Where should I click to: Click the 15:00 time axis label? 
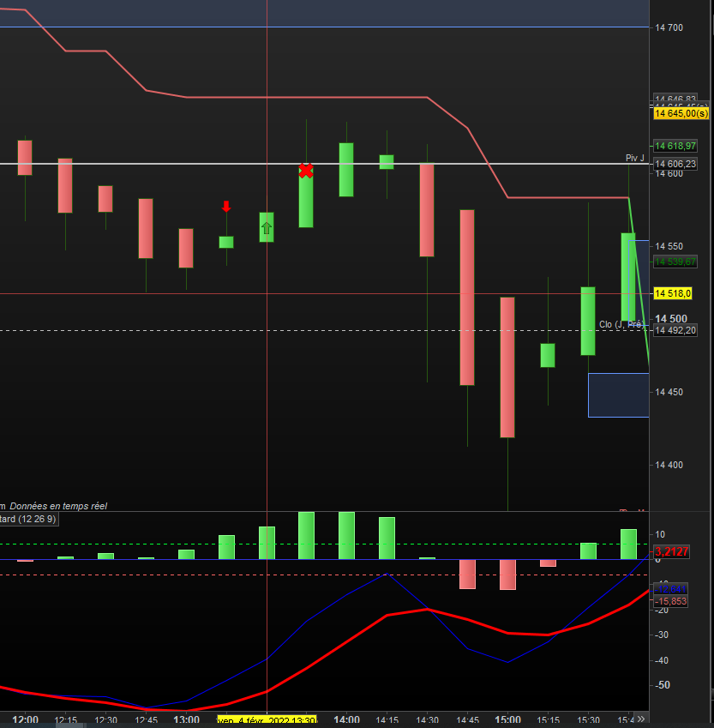click(x=507, y=719)
